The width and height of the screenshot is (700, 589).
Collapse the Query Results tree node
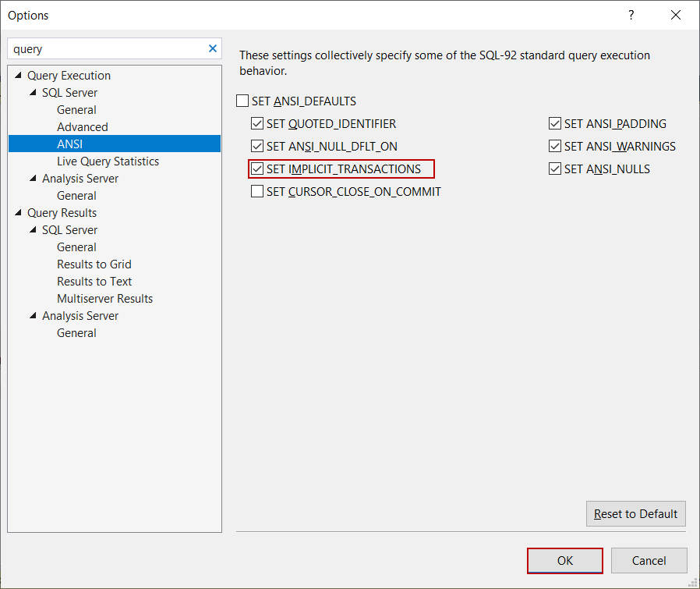17,212
